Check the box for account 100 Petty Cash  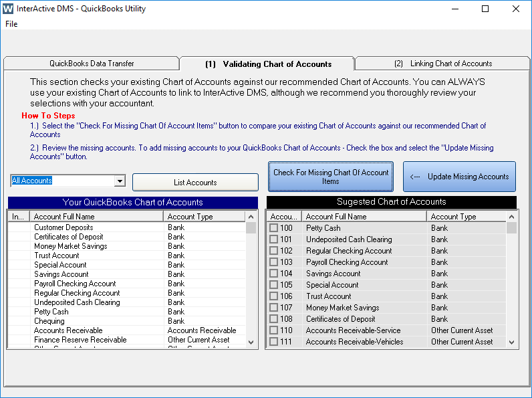(273, 228)
